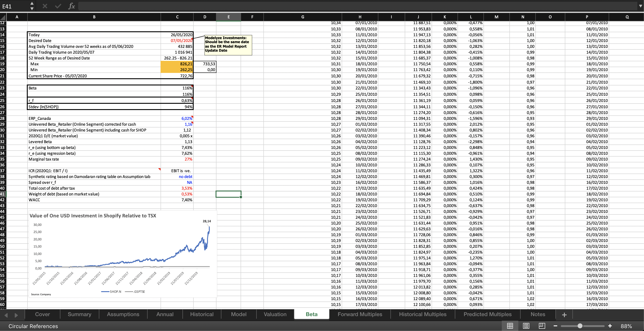The height and width of the screenshot is (331, 644).
Task: Click the orange Max cell 826,21
Action: 177,64
